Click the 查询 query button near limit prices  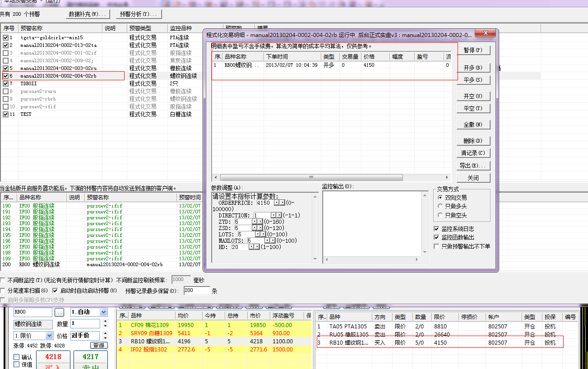(99, 346)
